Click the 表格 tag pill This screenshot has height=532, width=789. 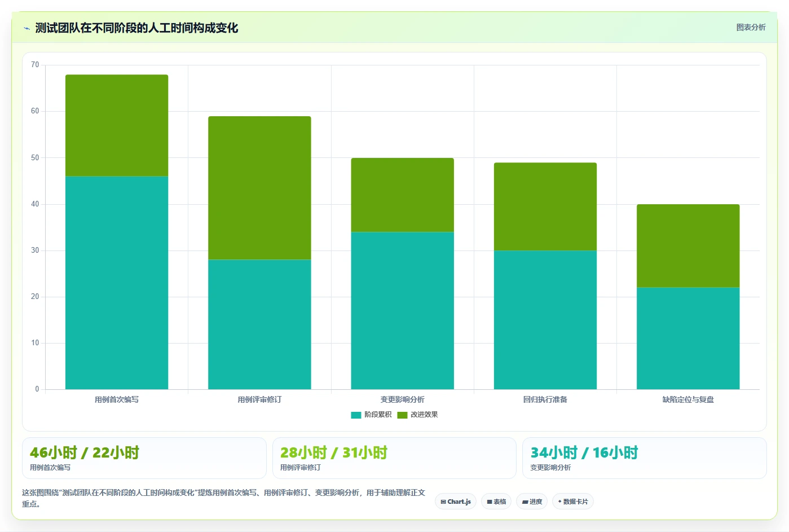pyautogui.click(x=496, y=502)
